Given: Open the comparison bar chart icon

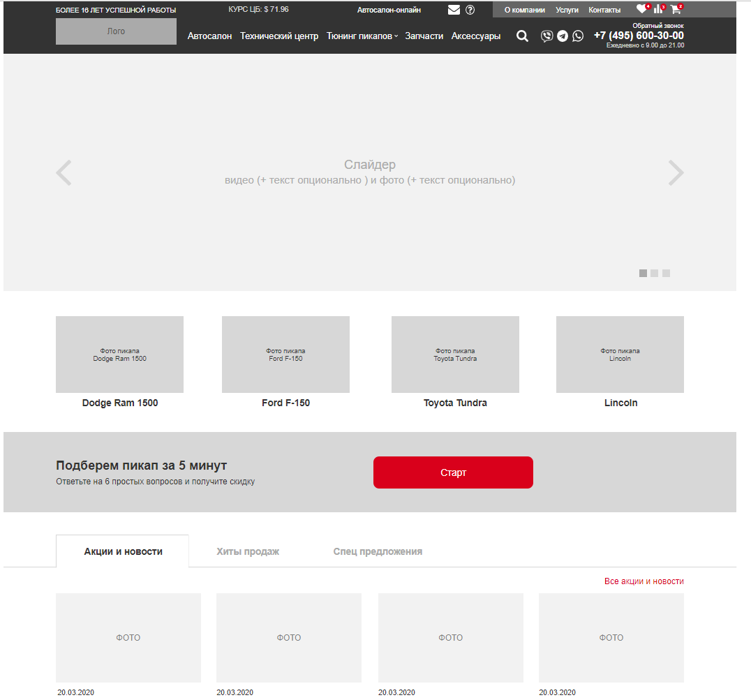Looking at the screenshot, I should point(657,9).
